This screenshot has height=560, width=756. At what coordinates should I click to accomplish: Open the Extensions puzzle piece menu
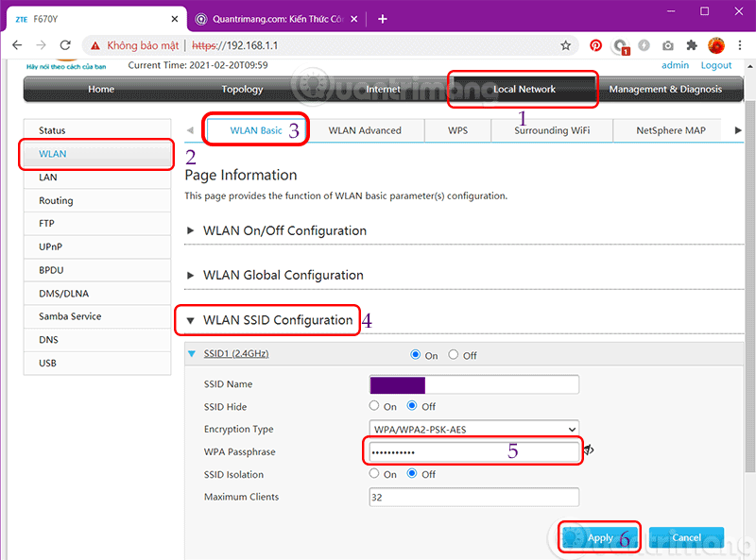coord(692,44)
